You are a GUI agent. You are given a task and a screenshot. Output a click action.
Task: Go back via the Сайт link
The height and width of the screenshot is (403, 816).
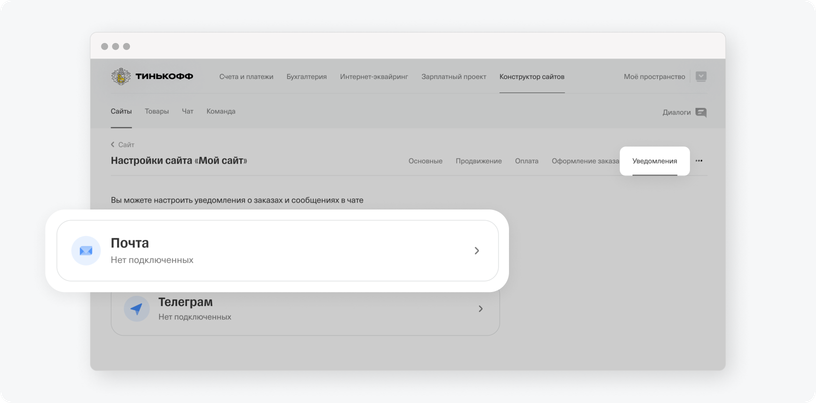click(126, 145)
